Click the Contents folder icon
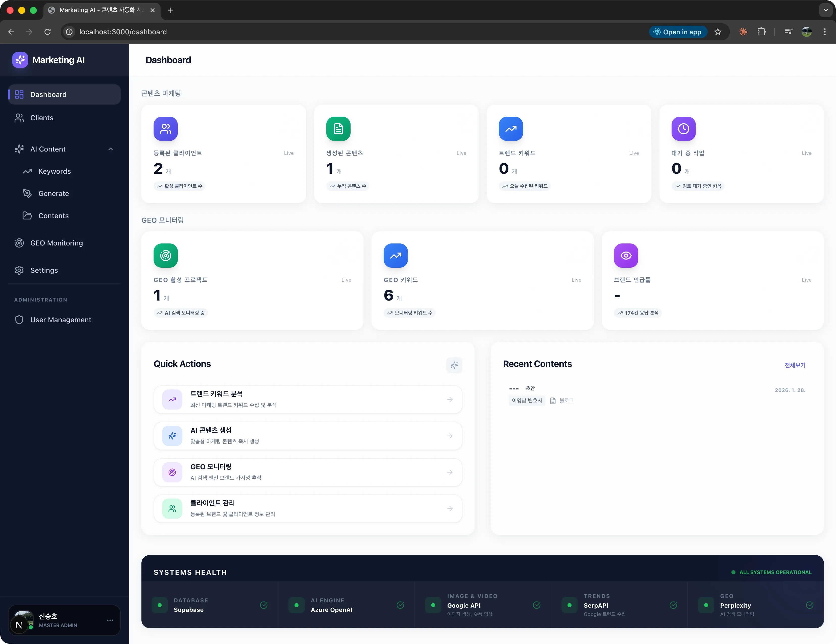The image size is (836, 644). tap(27, 216)
